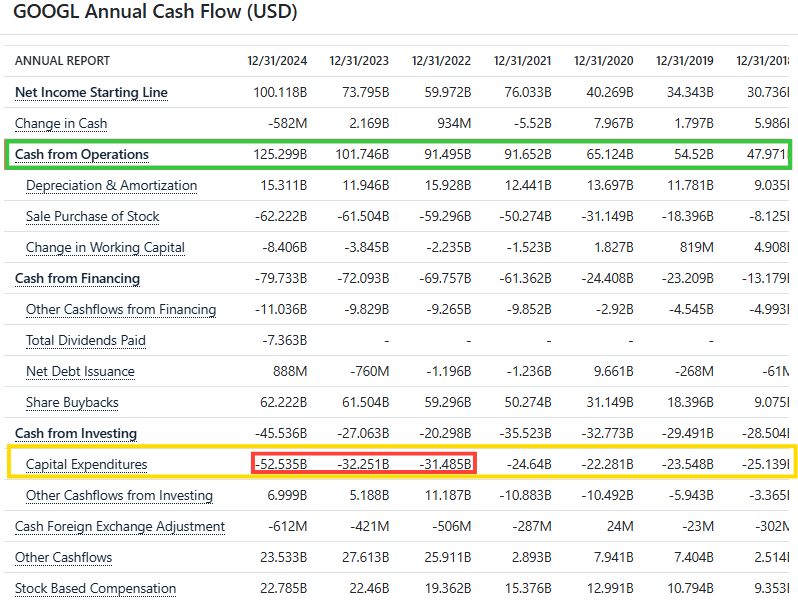Screen dimensions: 798x603
Task: Click the Other Cashflows row link
Action: [64, 558]
